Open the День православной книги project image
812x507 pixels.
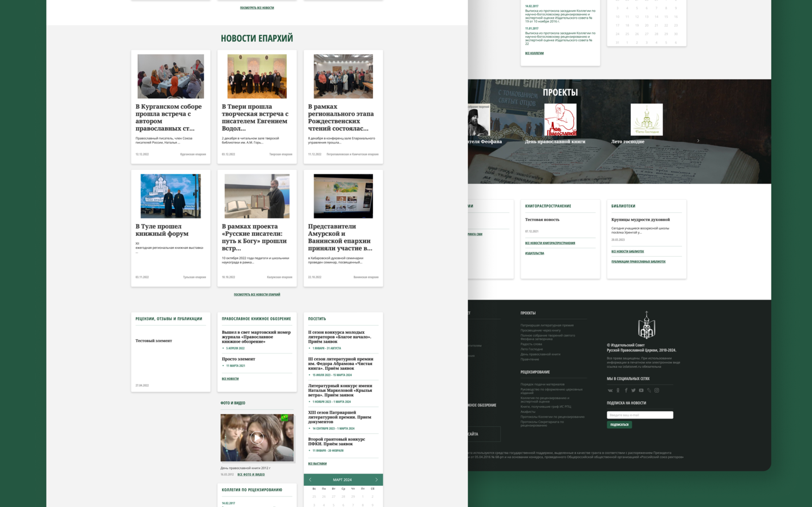click(560, 119)
